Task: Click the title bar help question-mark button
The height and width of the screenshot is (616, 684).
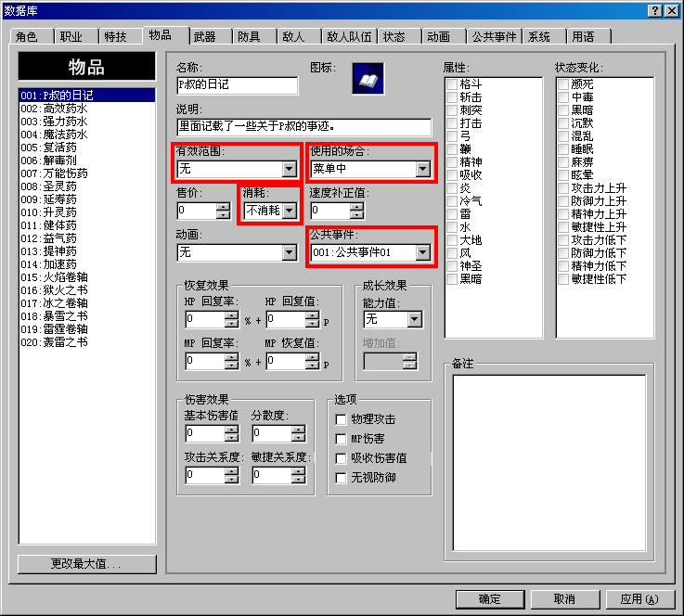Action: (655, 11)
